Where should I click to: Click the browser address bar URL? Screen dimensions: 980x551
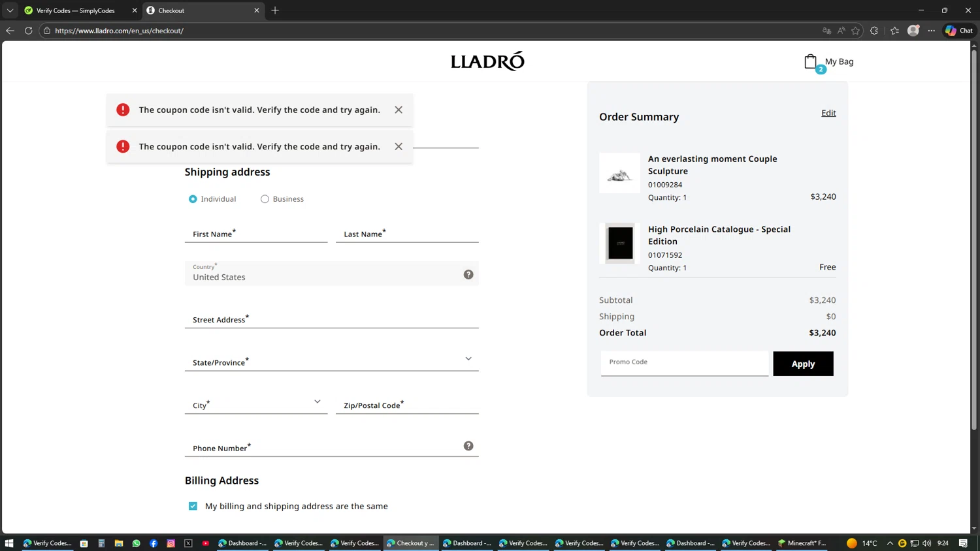click(119, 31)
